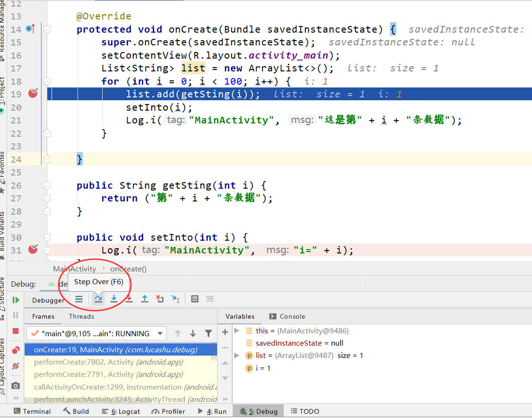
Task: Collapse setInto method fold at line 30
Action: [x=47, y=237]
